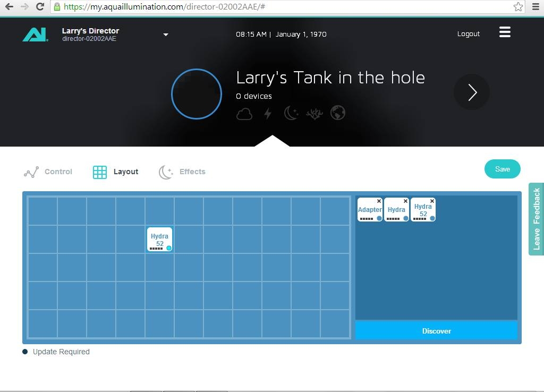Click the status dot on Adapter tile
The height and width of the screenshot is (392, 544).
click(379, 218)
